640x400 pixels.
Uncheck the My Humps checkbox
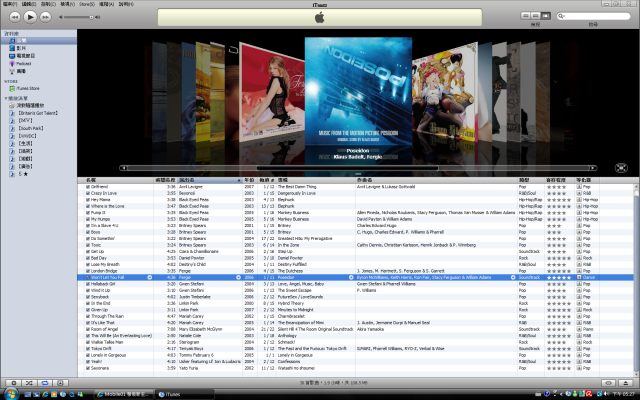click(88, 219)
